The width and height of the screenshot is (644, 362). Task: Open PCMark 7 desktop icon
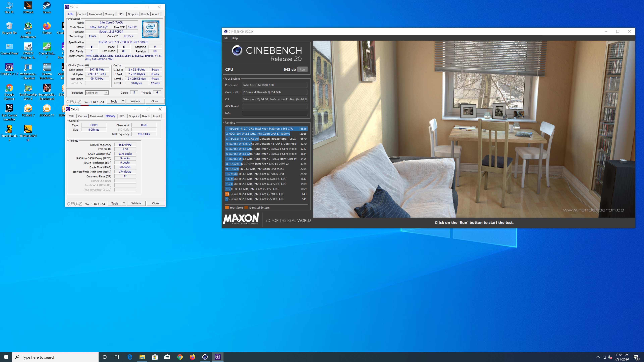28,110
